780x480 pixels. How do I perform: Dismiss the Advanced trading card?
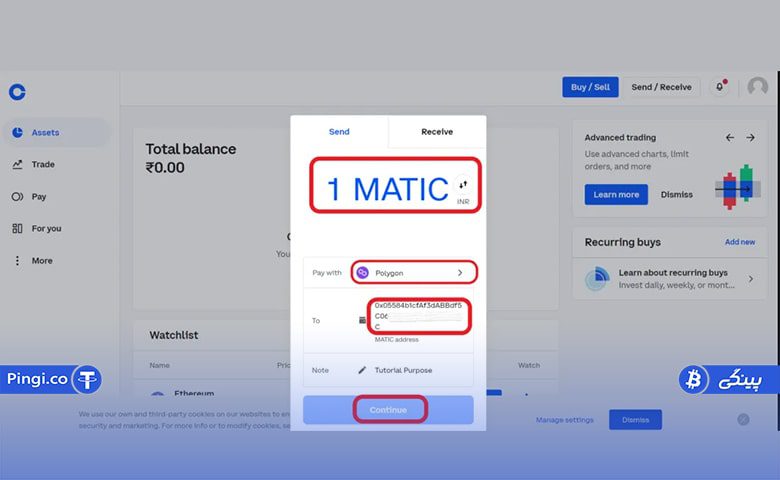[676, 194]
